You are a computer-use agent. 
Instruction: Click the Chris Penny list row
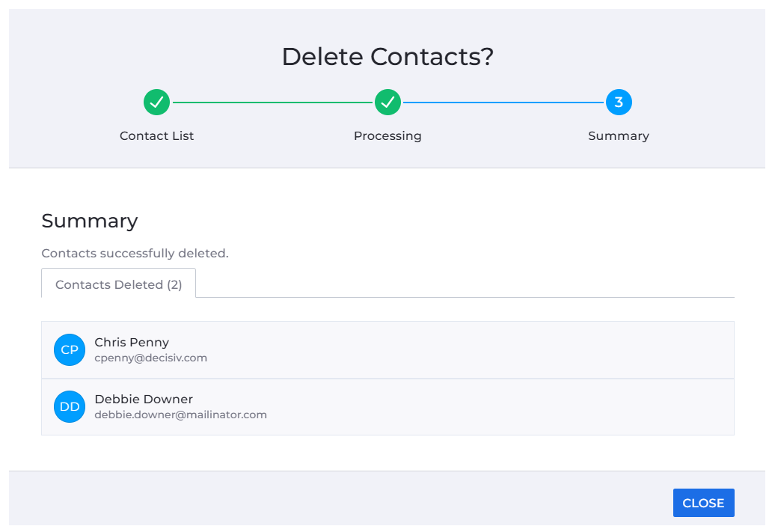[x=387, y=349]
